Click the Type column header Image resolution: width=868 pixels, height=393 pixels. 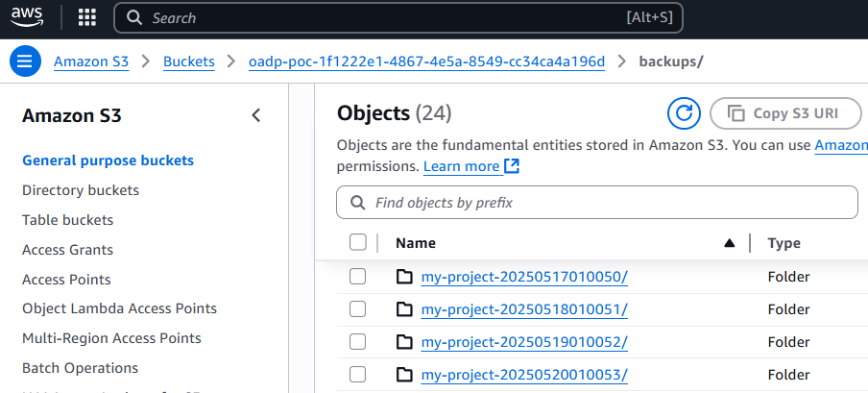784,243
